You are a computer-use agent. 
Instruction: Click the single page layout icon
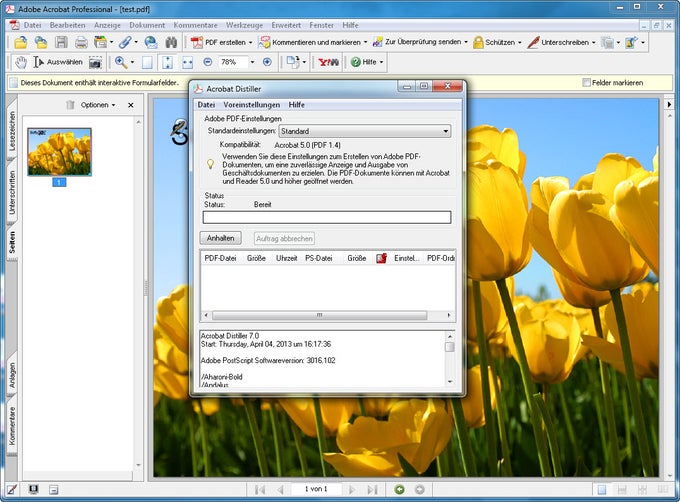pos(602,489)
